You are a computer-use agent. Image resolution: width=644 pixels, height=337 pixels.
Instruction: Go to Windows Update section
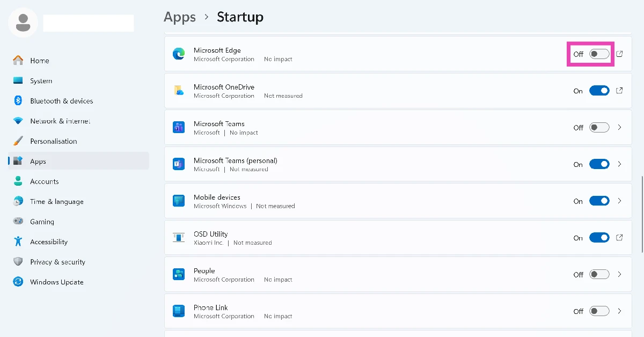coord(56,282)
